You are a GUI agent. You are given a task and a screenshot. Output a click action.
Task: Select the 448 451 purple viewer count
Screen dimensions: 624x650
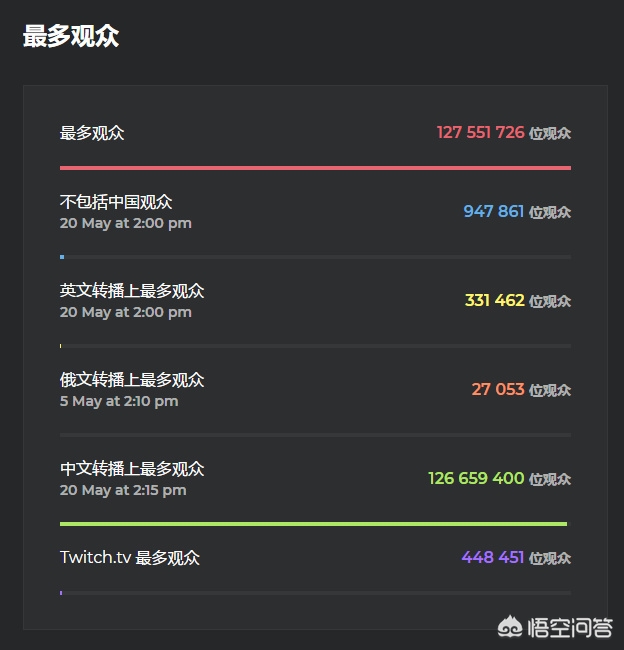493,558
